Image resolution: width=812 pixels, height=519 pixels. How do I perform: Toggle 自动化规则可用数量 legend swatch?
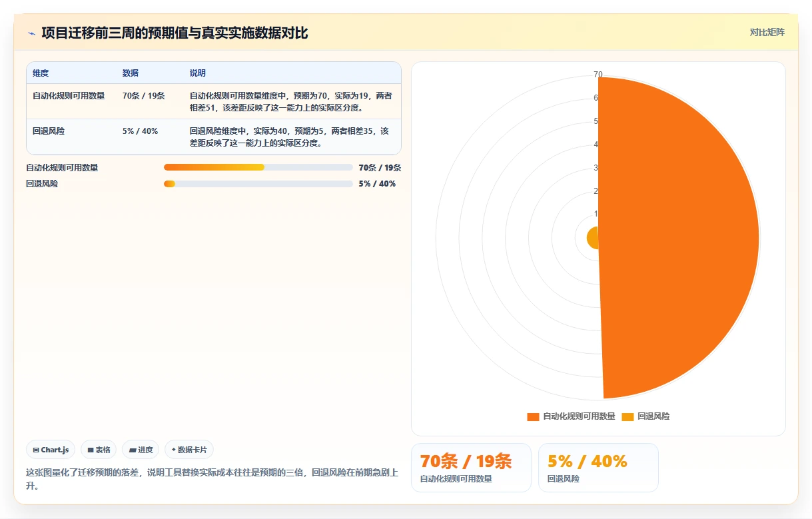click(x=533, y=416)
